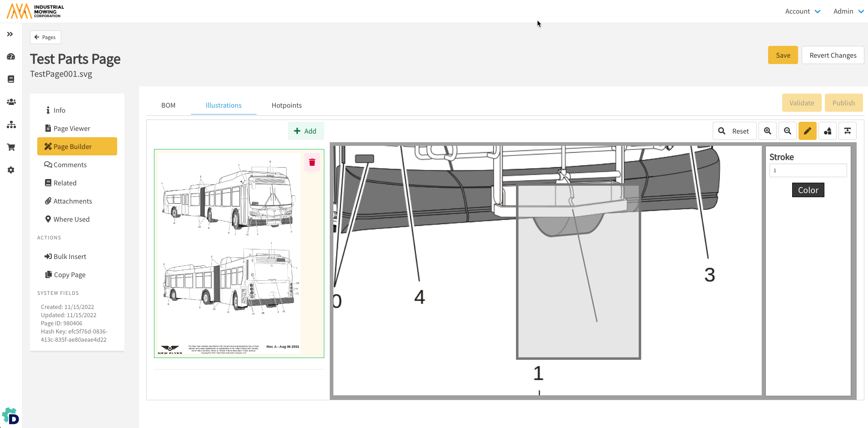This screenshot has width=868, height=428.
Task: Click the Save button
Action: click(783, 55)
